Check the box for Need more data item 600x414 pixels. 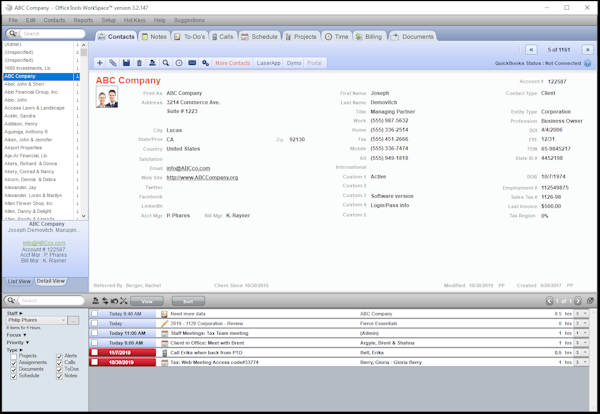(95, 314)
